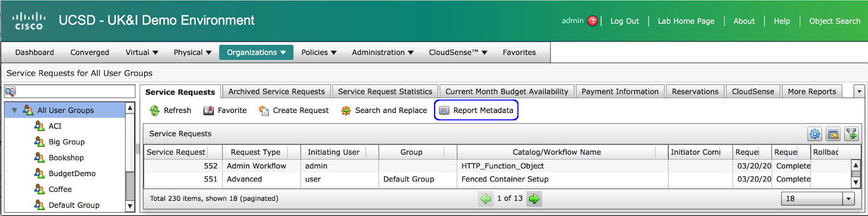Collapse the All User Groups tree node
The image size is (868, 216).
pos(14,110)
